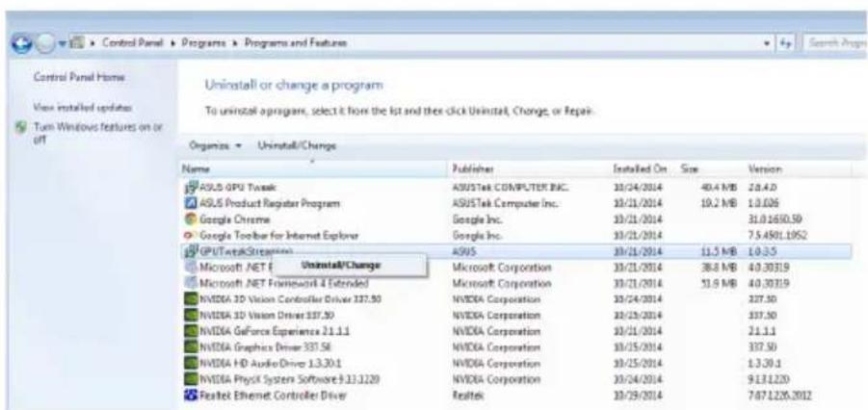Click the Search Programs input field
The image size is (868, 410).
point(835,43)
